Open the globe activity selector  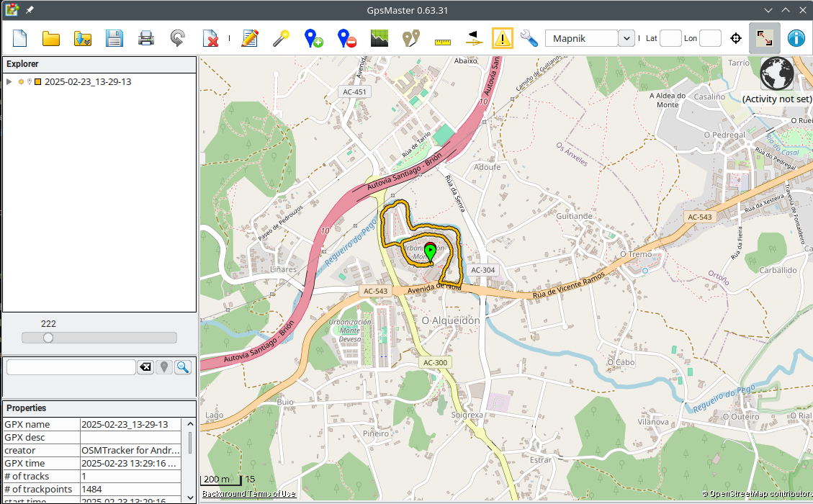(x=777, y=73)
